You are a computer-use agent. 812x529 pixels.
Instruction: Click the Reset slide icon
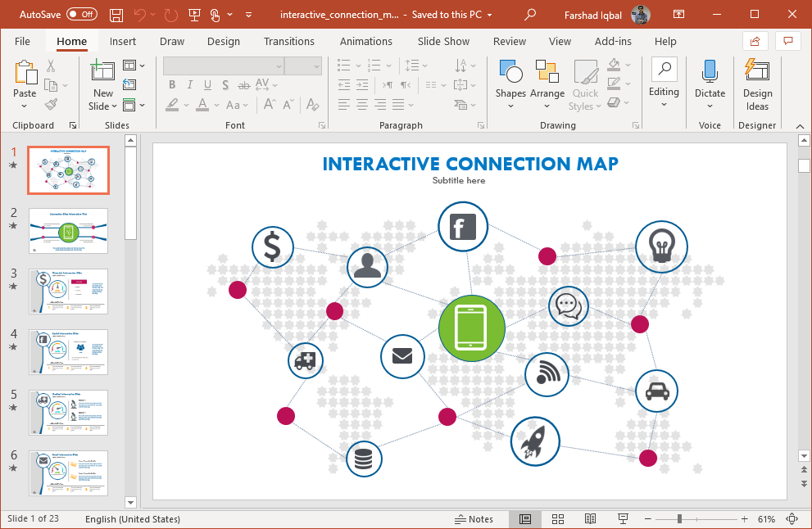129,84
